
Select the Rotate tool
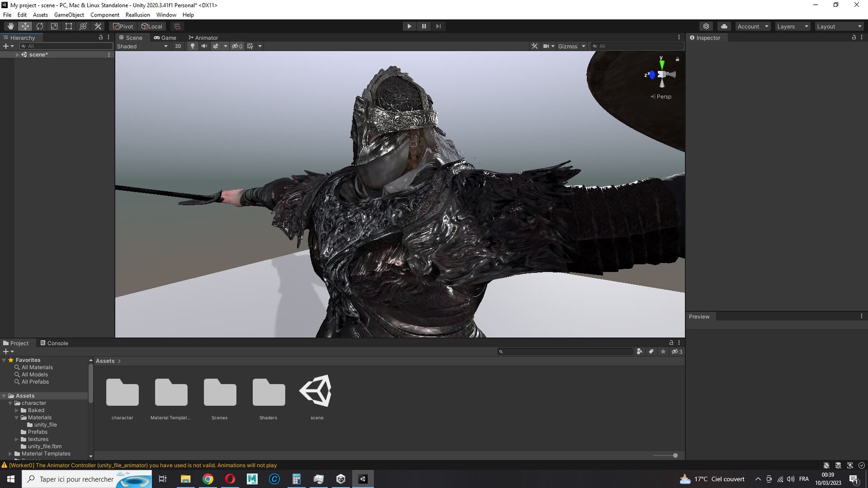point(40,26)
